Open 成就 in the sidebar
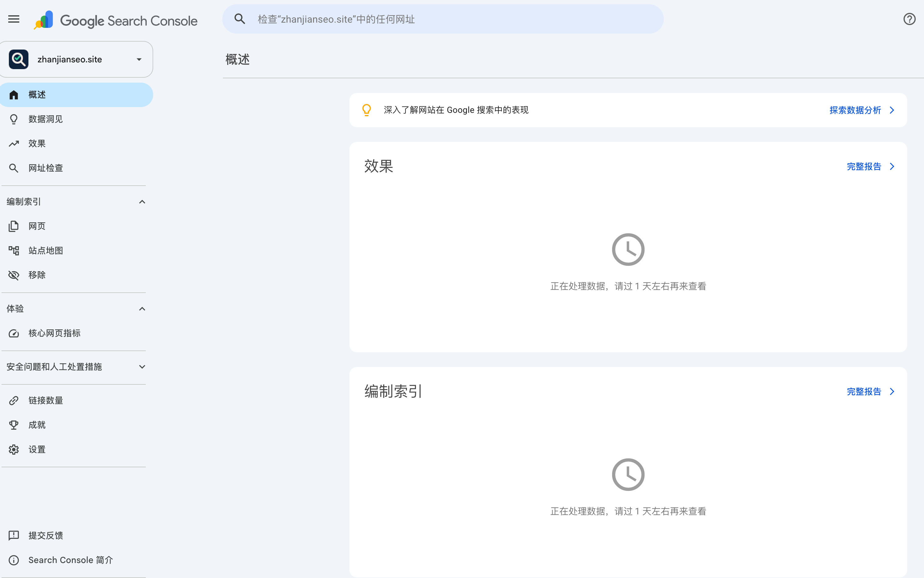924x578 pixels. (76, 425)
